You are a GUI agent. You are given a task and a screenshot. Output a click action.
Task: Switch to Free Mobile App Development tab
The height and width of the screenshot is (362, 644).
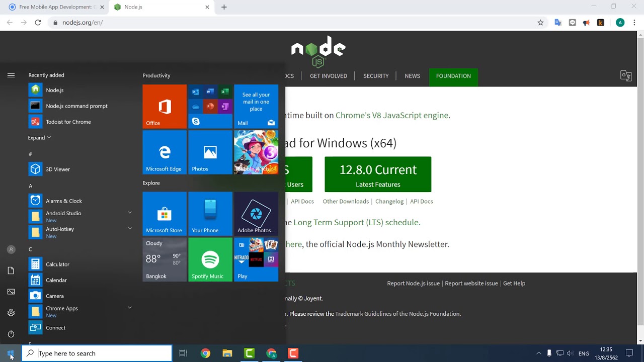tap(57, 7)
